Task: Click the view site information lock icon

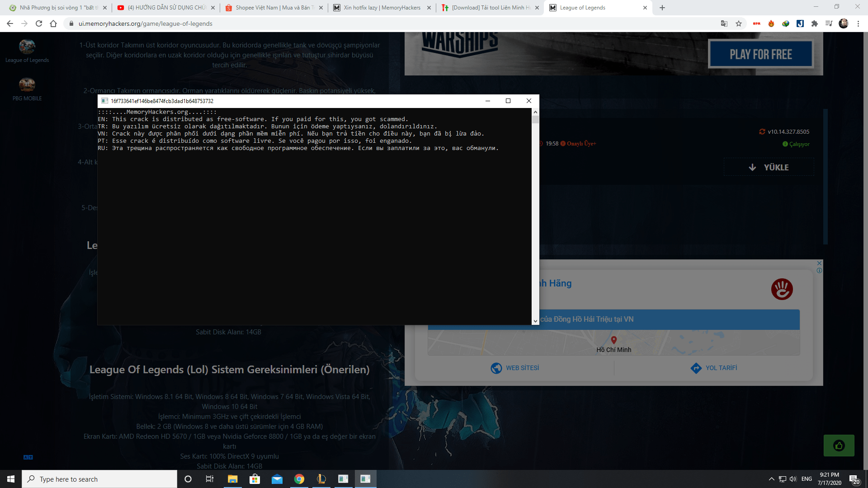Action: 71,23
